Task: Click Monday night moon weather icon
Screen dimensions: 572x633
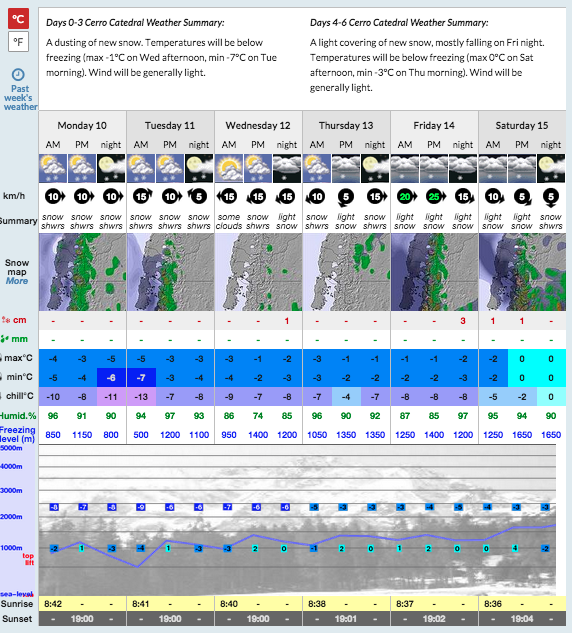Action: (111, 168)
